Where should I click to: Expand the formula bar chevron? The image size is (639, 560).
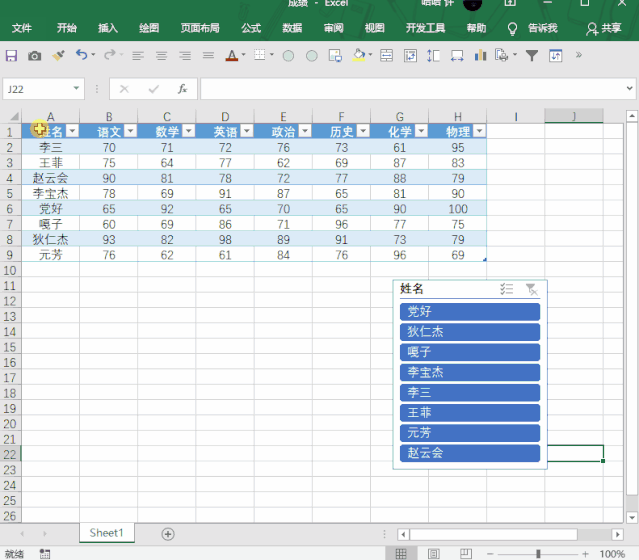630,88
